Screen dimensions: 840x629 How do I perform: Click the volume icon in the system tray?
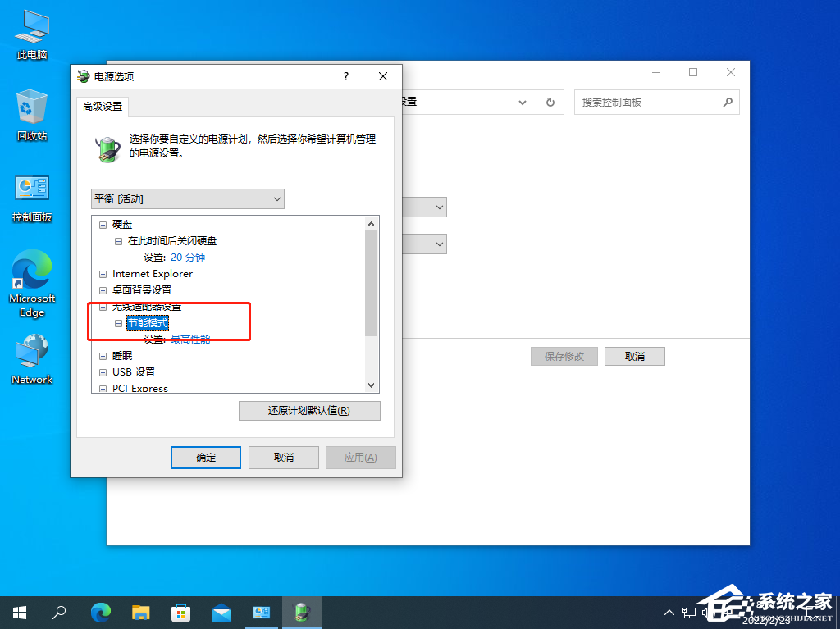tap(706, 612)
